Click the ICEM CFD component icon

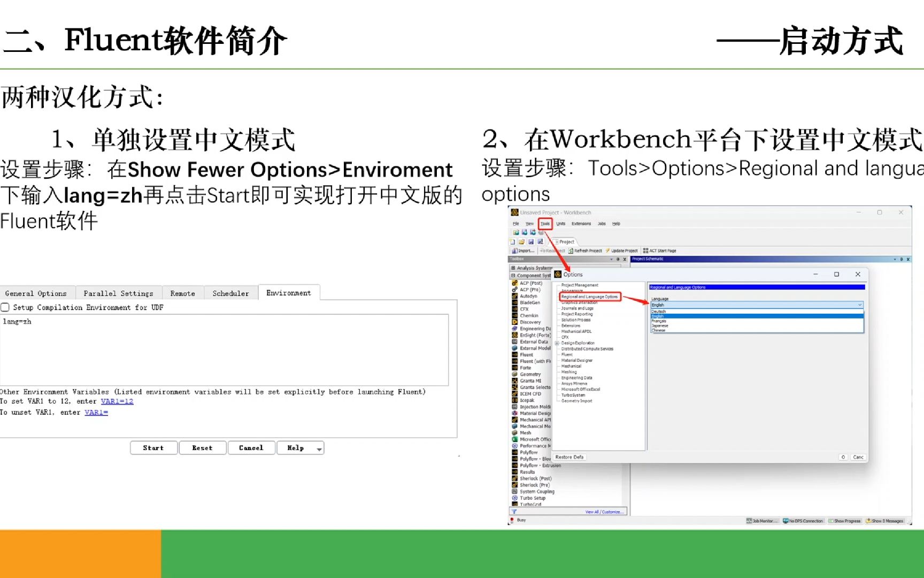(515, 394)
